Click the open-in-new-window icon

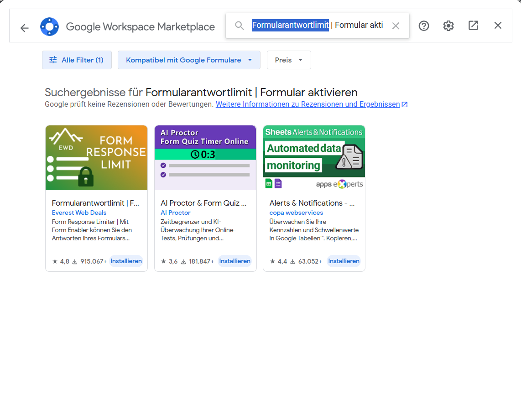click(473, 26)
